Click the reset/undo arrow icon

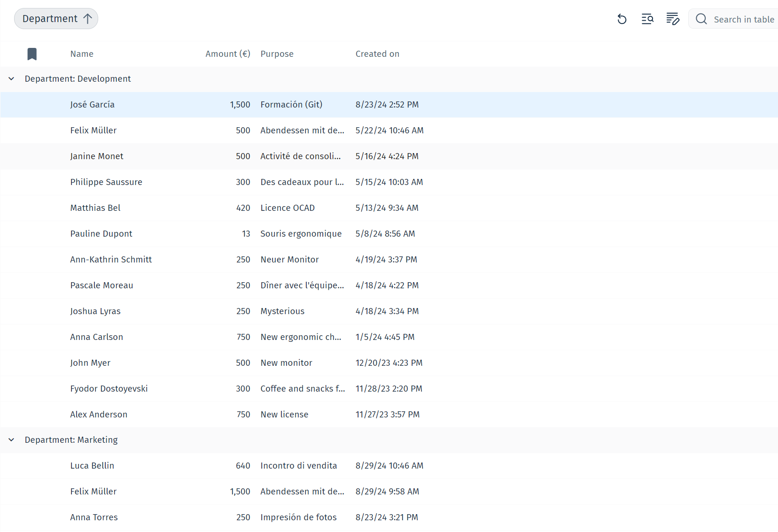(x=622, y=19)
